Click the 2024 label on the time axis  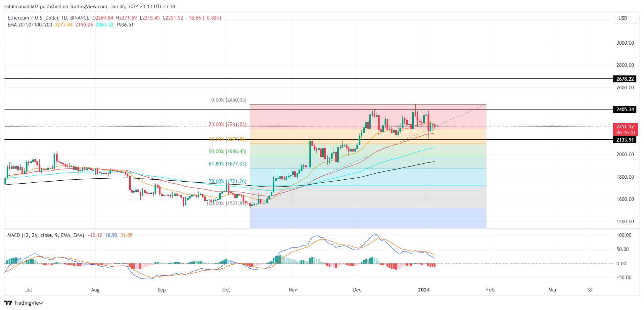(x=424, y=289)
